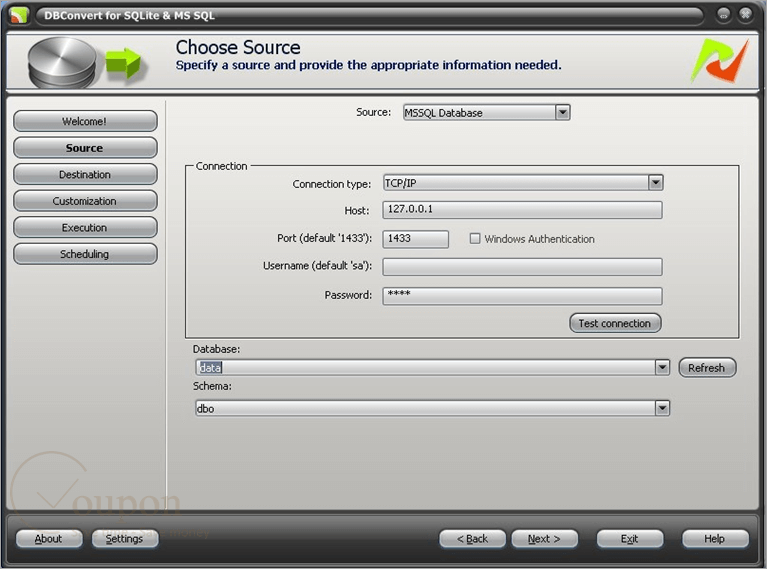Proceed with the Next button
This screenshot has height=569, width=767.
[x=544, y=539]
